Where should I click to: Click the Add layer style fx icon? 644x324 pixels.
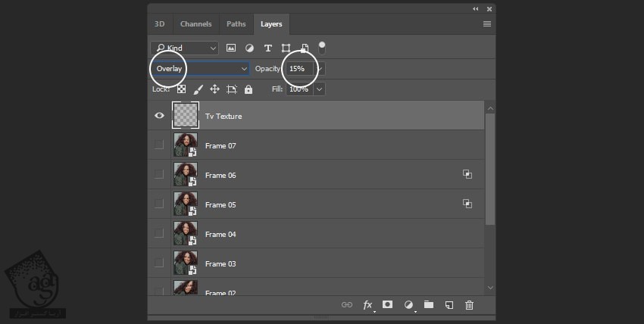pyautogui.click(x=367, y=305)
